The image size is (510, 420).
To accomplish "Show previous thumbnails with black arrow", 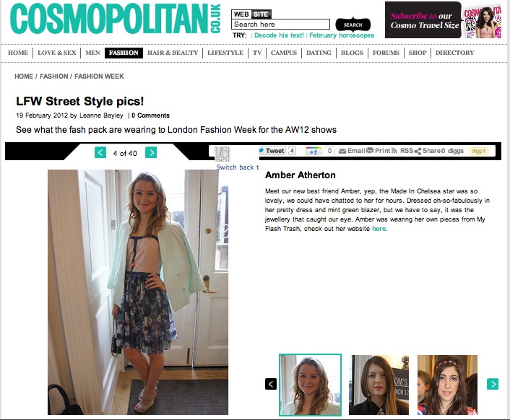I will click(271, 384).
